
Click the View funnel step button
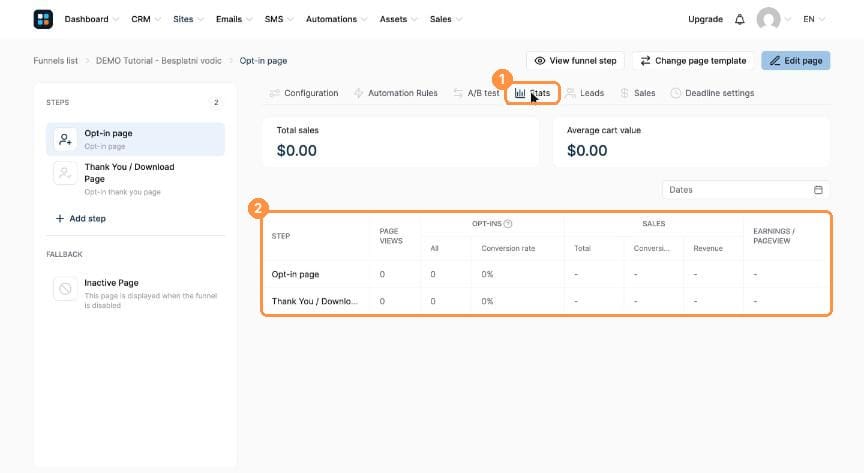point(575,61)
